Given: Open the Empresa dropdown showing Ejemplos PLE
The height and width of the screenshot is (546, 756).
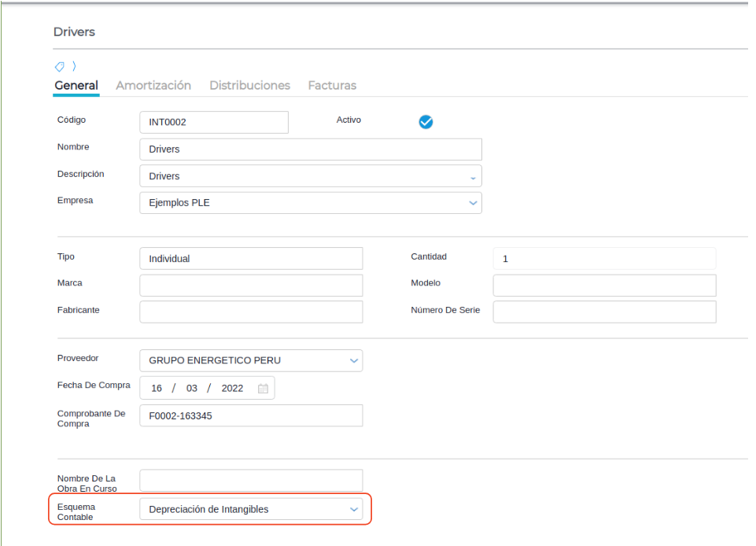Looking at the screenshot, I should [473, 203].
